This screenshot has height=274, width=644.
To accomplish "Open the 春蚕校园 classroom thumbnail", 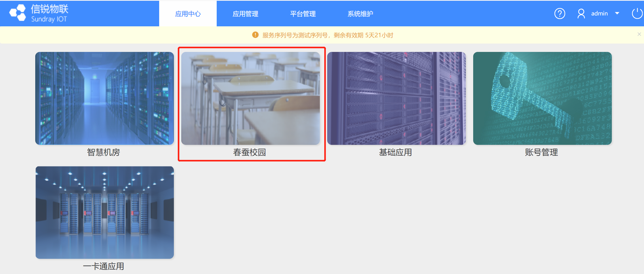I will pyautogui.click(x=250, y=98).
